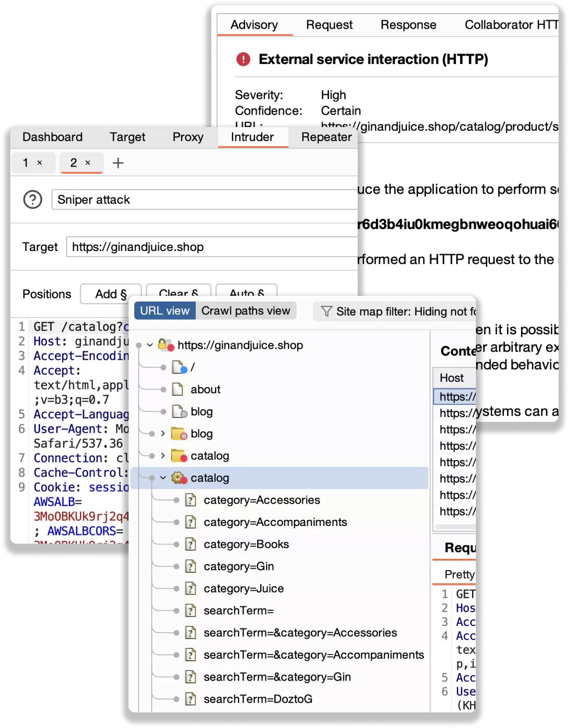Image resolution: width=569 pixels, height=728 pixels.
Task: Click the "External service interaction (HTTP)" heading
Action: click(373, 59)
